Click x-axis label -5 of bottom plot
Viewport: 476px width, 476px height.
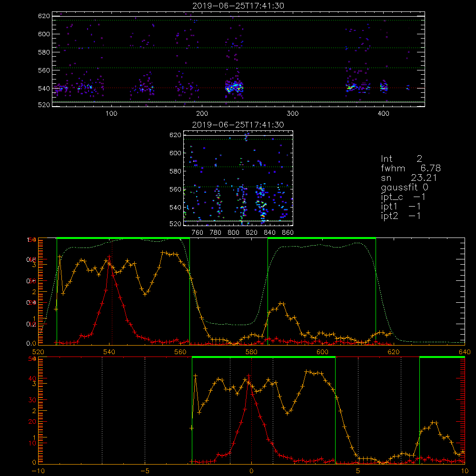point(145,471)
